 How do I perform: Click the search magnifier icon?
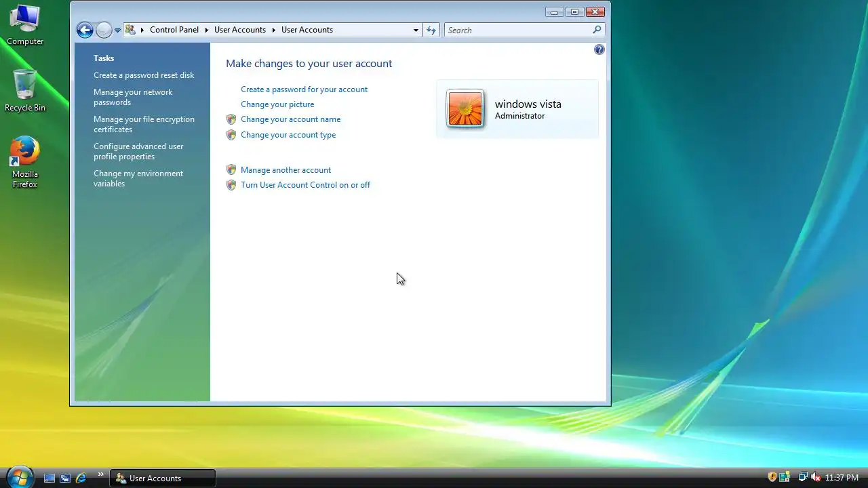597,30
